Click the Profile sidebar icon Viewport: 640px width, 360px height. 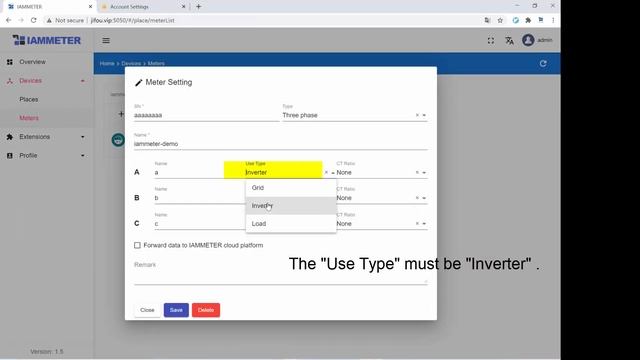click(x=10, y=156)
